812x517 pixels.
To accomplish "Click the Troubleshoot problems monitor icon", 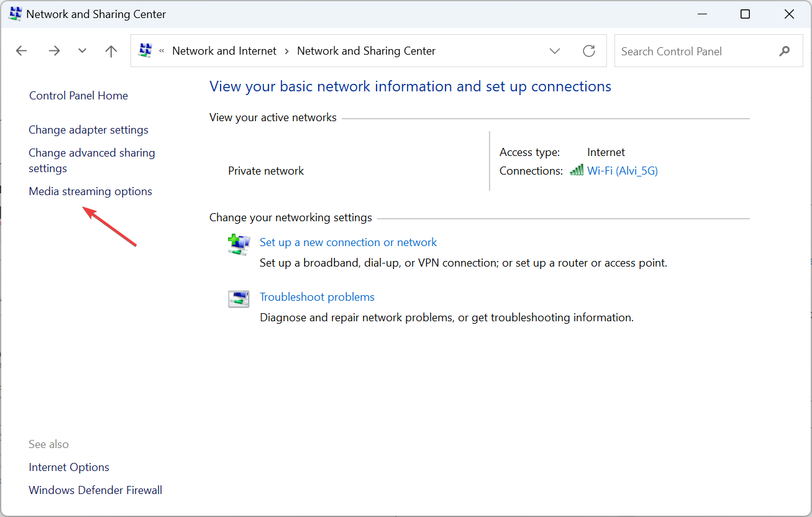I will tap(239, 298).
